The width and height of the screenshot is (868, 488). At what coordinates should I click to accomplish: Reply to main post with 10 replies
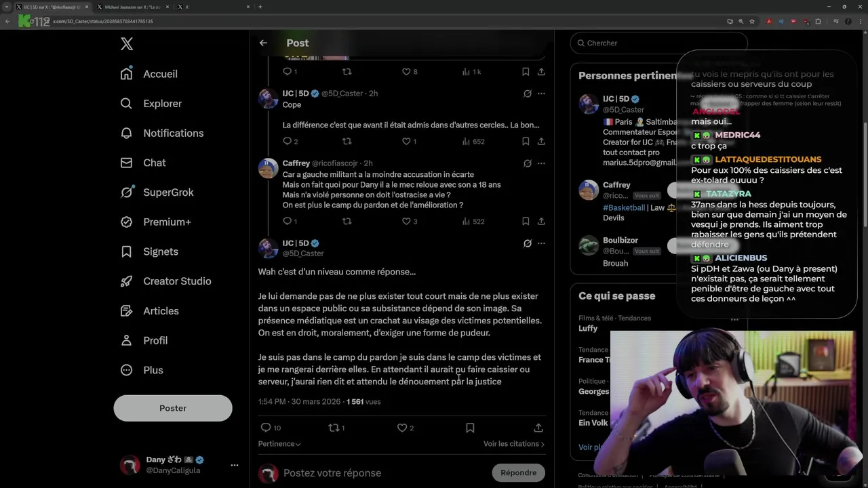click(x=266, y=428)
